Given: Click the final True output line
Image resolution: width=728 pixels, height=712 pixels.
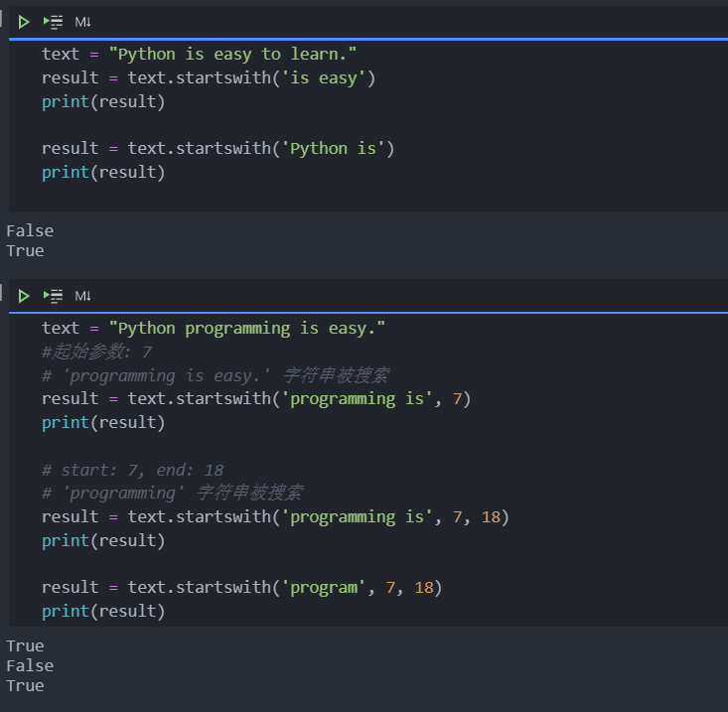Looking at the screenshot, I should 25,685.
